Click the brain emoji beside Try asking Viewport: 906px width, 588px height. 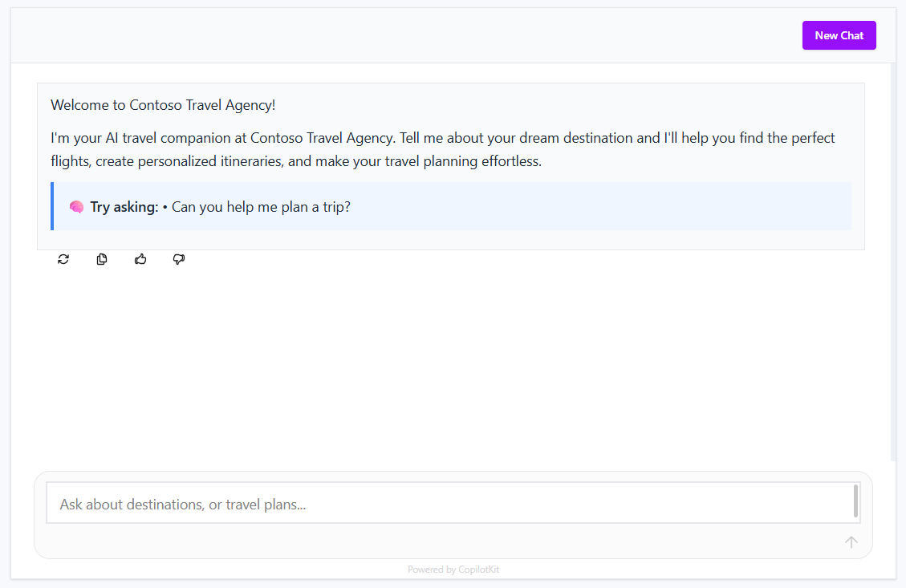tap(76, 207)
